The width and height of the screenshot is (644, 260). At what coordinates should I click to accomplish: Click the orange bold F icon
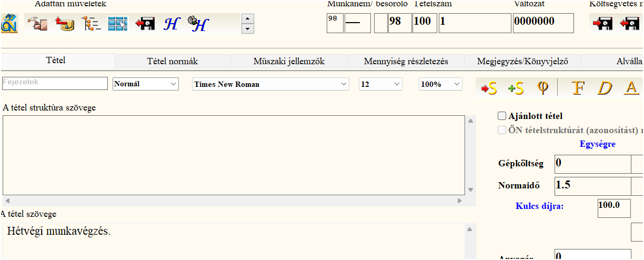point(578,88)
